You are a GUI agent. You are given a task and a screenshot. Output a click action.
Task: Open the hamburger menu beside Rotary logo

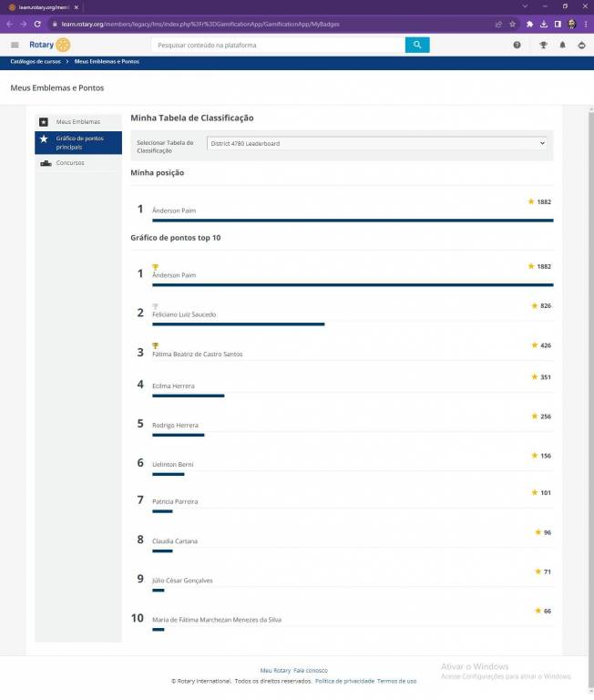click(x=15, y=45)
